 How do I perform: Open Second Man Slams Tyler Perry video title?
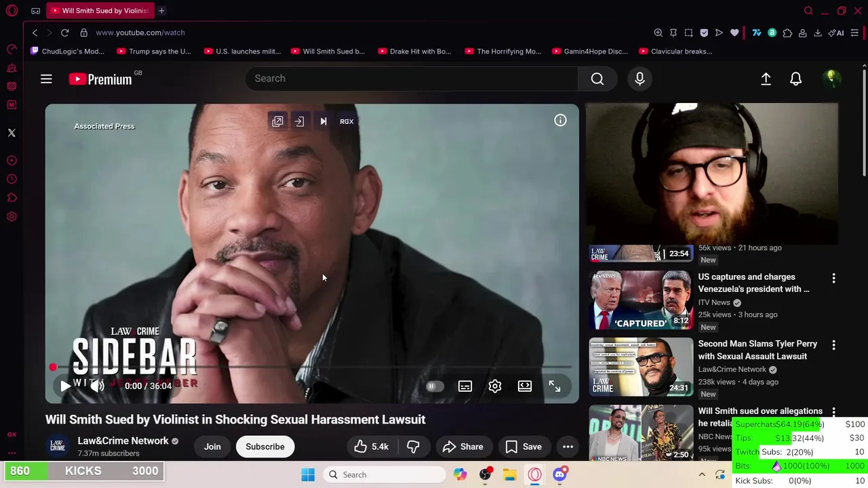click(x=757, y=350)
